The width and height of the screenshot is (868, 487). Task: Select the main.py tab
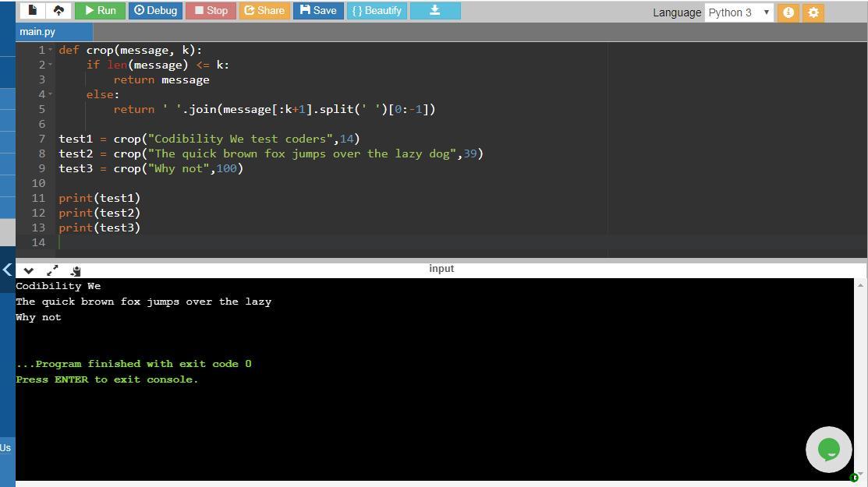[37, 32]
